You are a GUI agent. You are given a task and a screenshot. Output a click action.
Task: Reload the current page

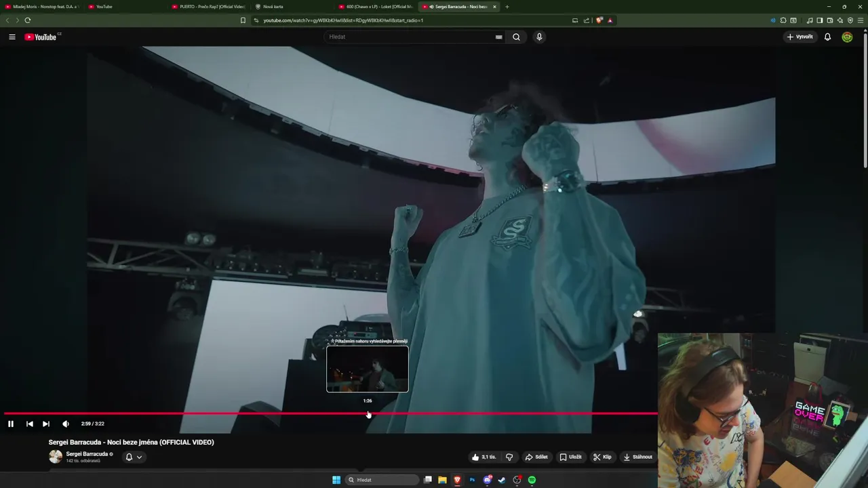pyautogui.click(x=28, y=20)
